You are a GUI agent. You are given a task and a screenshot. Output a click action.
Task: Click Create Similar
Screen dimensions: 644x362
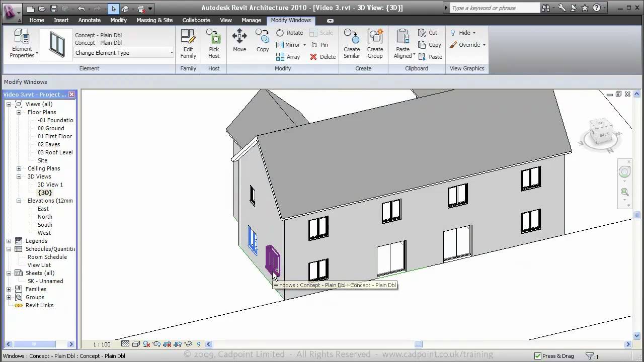pos(352,44)
